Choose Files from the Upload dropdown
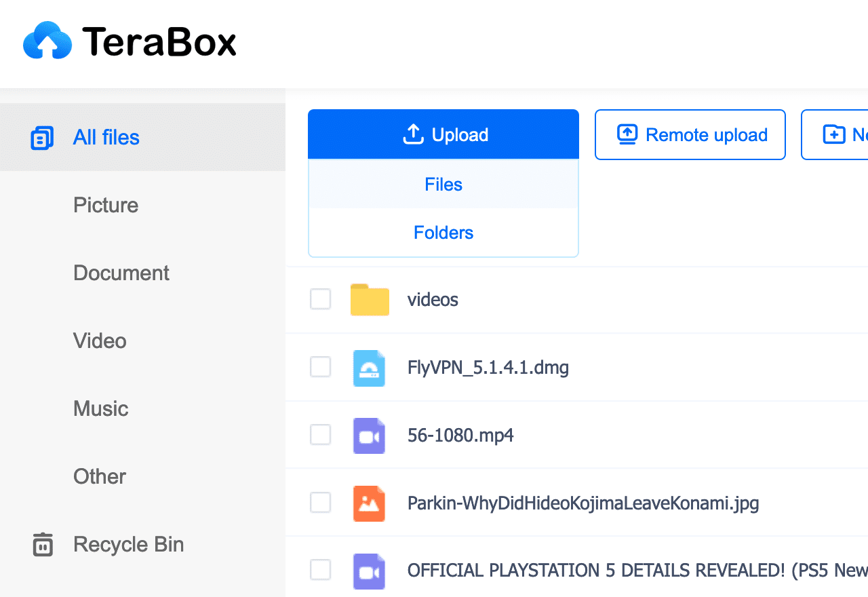The image size is (868, 597). coord(443,184)
